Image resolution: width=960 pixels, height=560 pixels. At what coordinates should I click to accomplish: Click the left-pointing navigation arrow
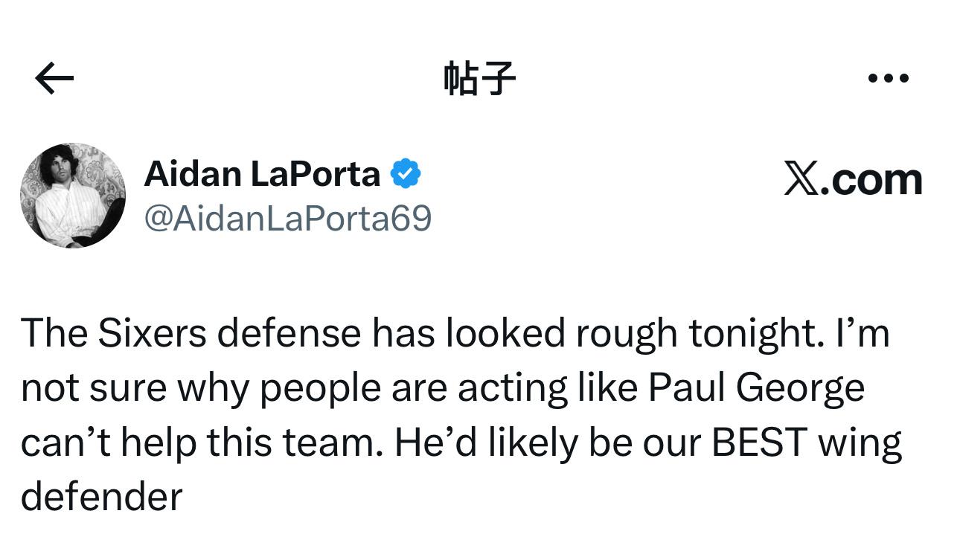(52, 77)
